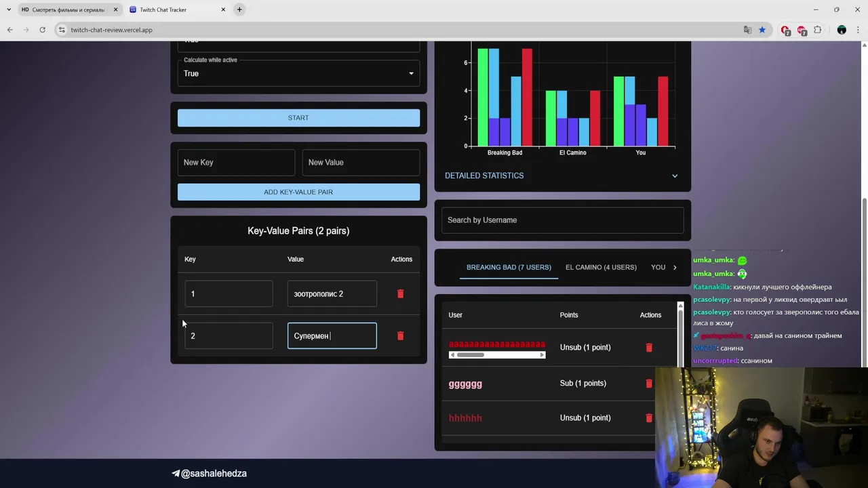Delete the зоотрополис 2 key-value pair
This screenshot has height=488, width=868.
click(400, 293)
